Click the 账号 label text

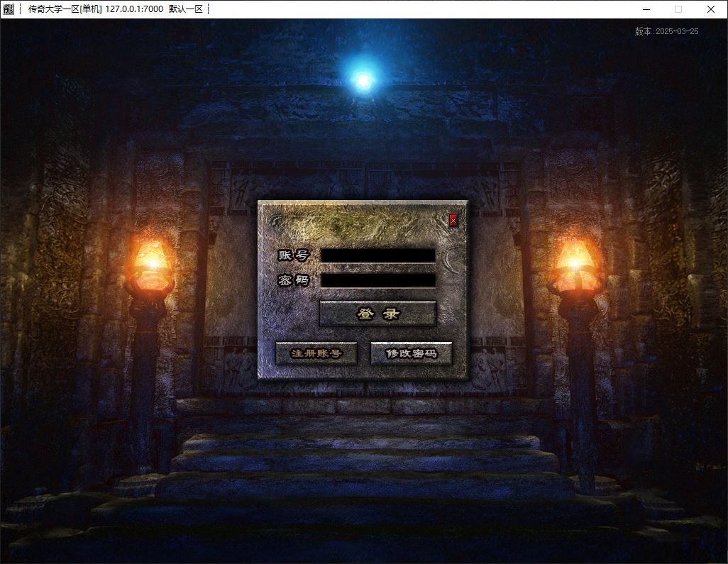click(x=293, y=255)
